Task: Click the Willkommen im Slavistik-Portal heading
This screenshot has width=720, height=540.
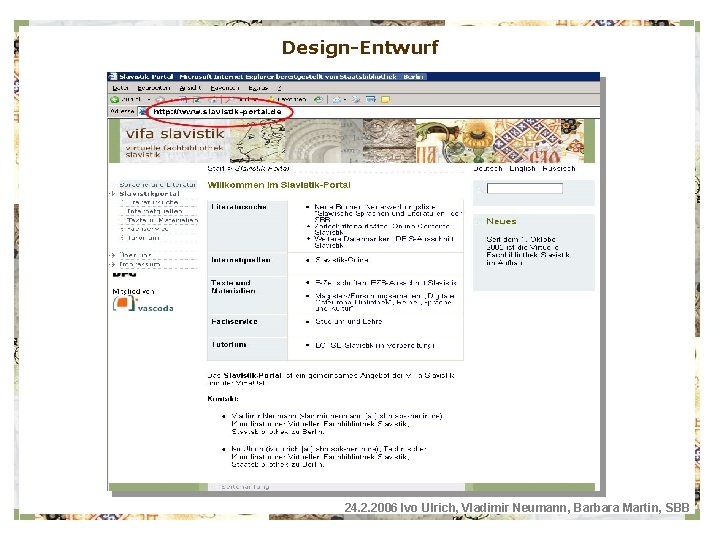Action: tap(279, 185)
